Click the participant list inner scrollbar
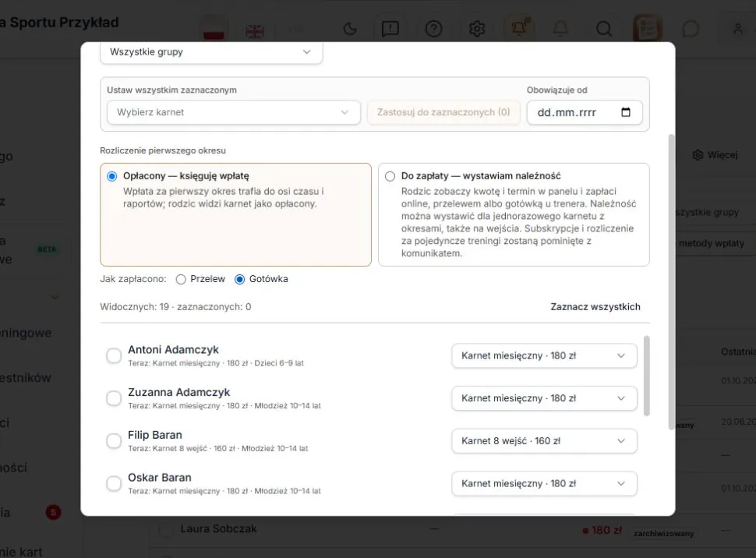The image size is (756, 558). click(647, 376)
